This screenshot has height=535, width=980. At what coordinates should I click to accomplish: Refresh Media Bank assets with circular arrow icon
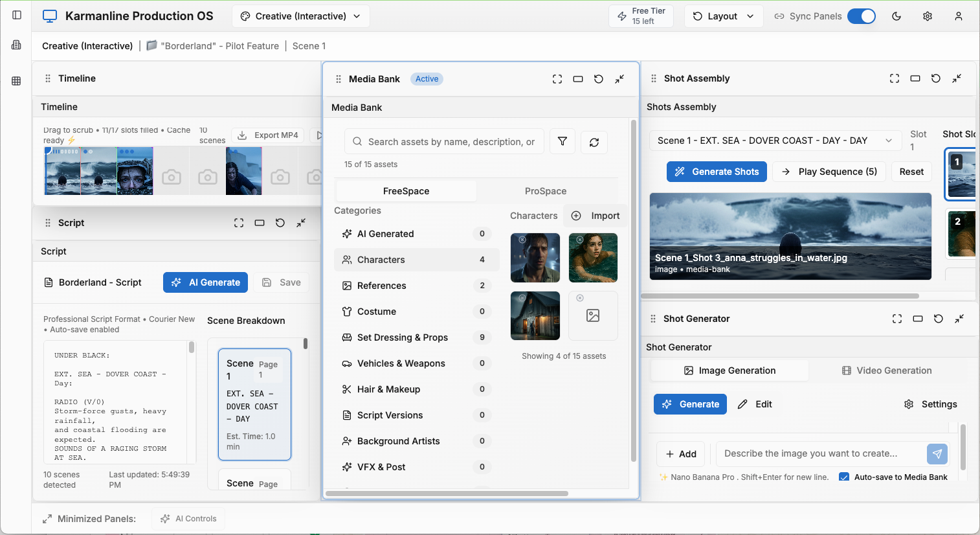click(594, 141)
